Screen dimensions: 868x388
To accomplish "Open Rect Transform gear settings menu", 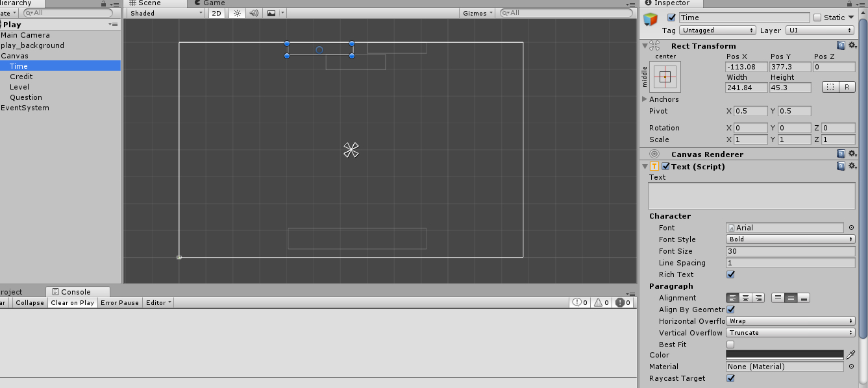I will tap(852, 45).
